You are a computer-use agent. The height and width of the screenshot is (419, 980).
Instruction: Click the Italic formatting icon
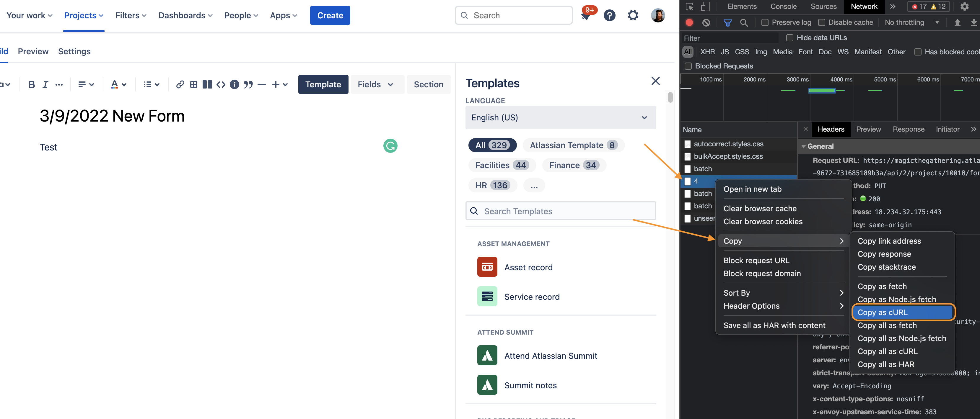coord(45,84)
